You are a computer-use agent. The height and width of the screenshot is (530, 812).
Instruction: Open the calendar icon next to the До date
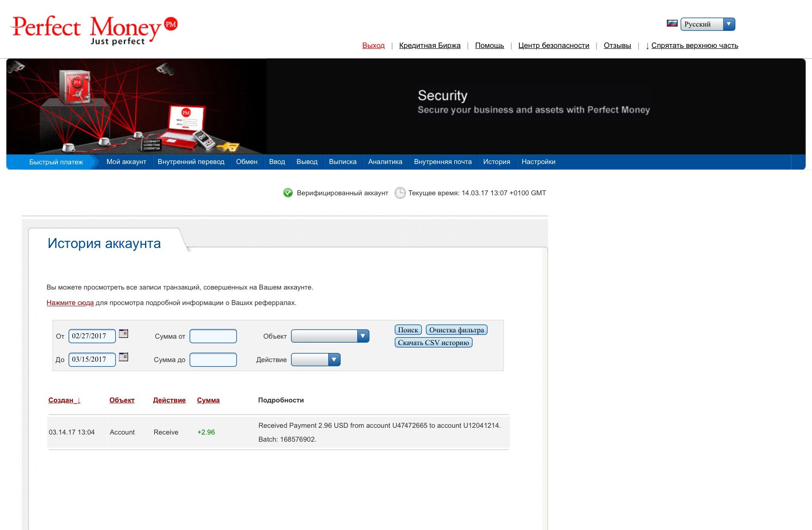[x=124, y=357]
